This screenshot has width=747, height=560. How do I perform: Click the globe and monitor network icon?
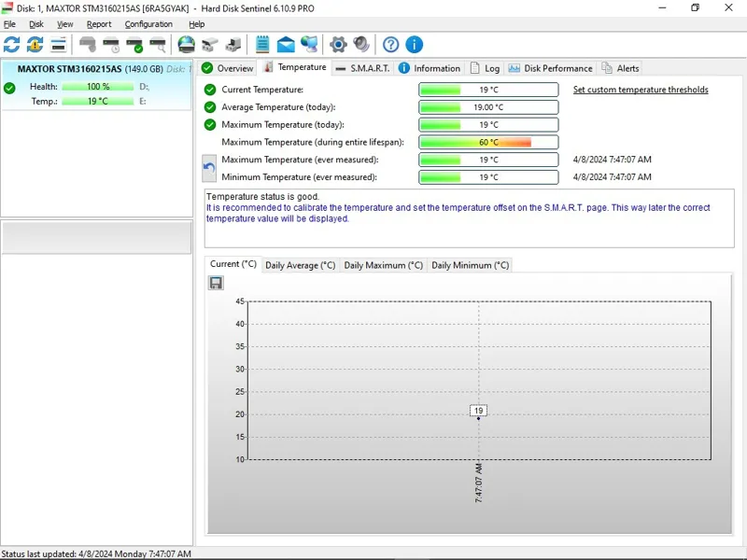pyautogui.click(x=309, y=45)
